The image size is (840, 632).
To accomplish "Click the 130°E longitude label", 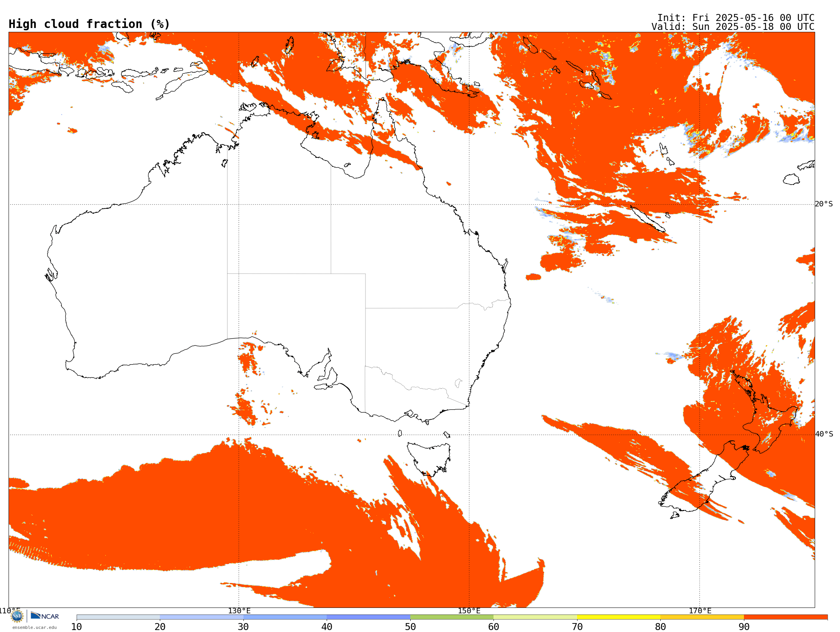I will (239, 611).
